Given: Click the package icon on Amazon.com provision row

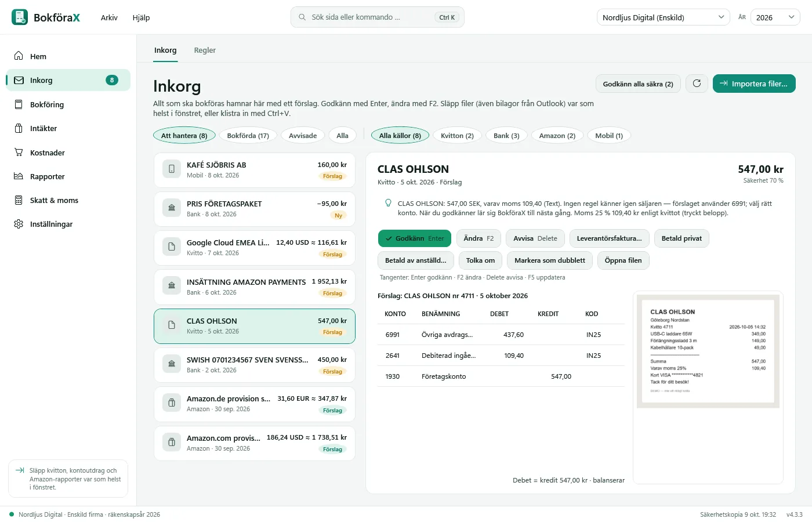Looking at the screenshot, I should (172, 442).
